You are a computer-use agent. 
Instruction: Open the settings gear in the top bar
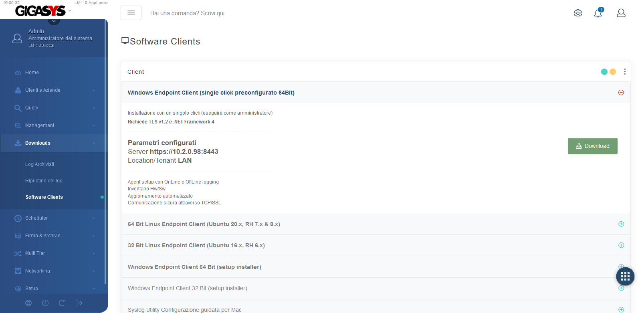[578, 13]
